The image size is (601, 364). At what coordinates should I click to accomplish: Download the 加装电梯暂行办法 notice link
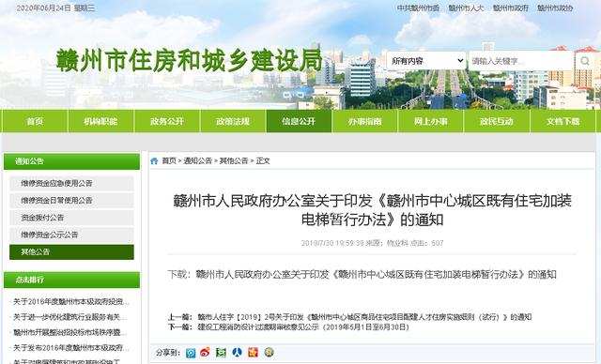click(376, 275)
